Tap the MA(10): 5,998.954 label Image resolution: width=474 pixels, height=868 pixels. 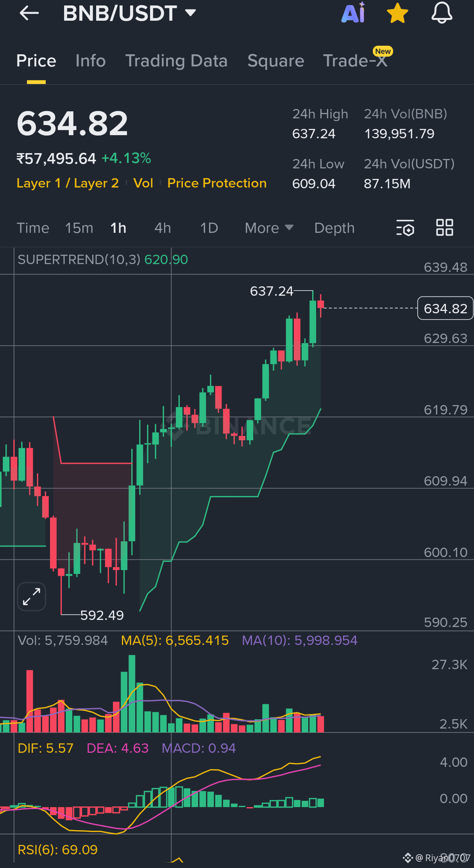click(x=300, y=640)
